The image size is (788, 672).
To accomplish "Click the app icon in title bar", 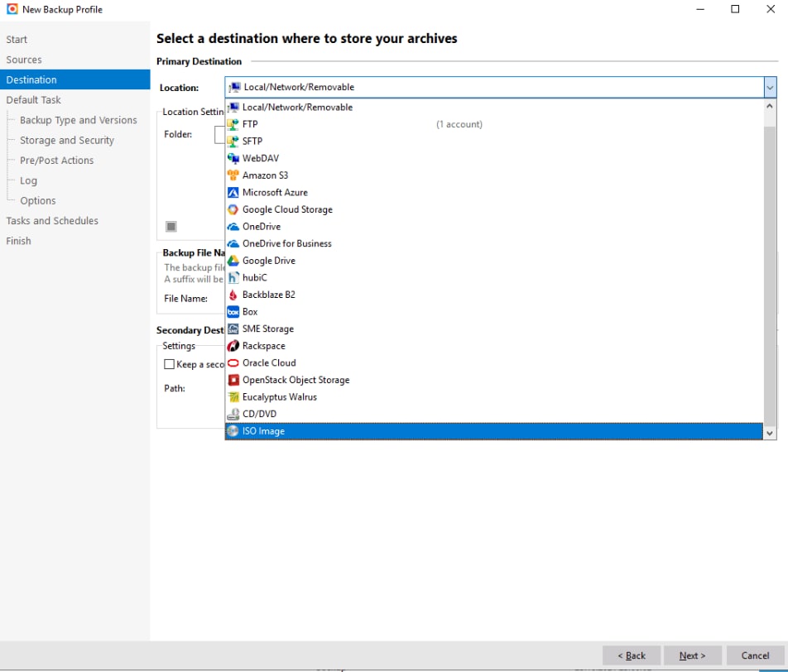I will (x=12, y=9).
